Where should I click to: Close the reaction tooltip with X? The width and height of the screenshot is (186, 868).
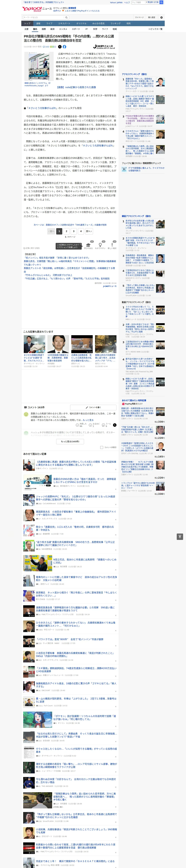point(80,244)
